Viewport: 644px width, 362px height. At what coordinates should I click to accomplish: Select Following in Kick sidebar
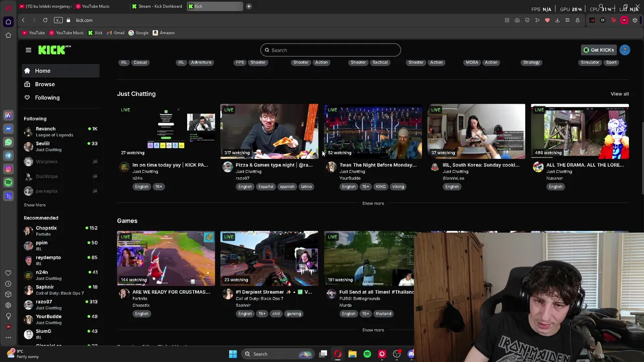[x=61, y=98]
